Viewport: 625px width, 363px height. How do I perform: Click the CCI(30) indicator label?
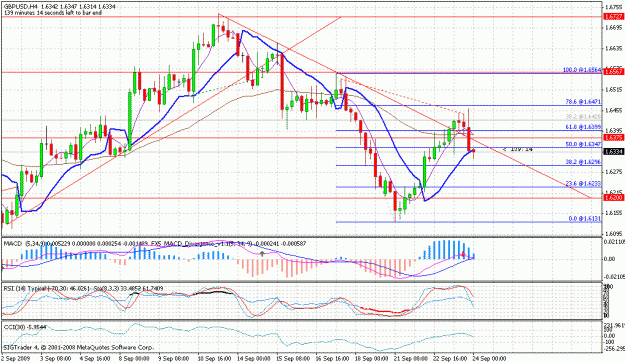click(x=14, y=327)
